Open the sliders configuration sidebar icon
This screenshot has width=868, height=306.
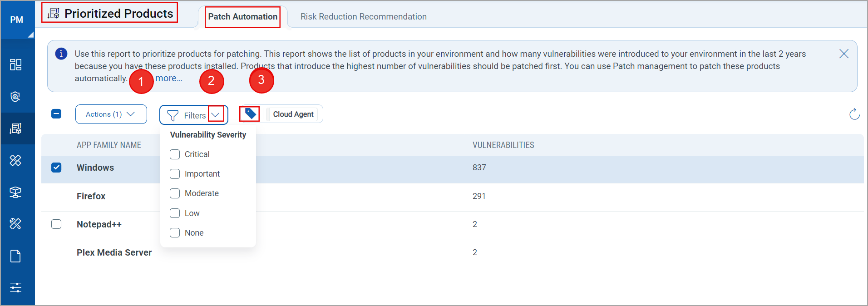click(15, 287)
